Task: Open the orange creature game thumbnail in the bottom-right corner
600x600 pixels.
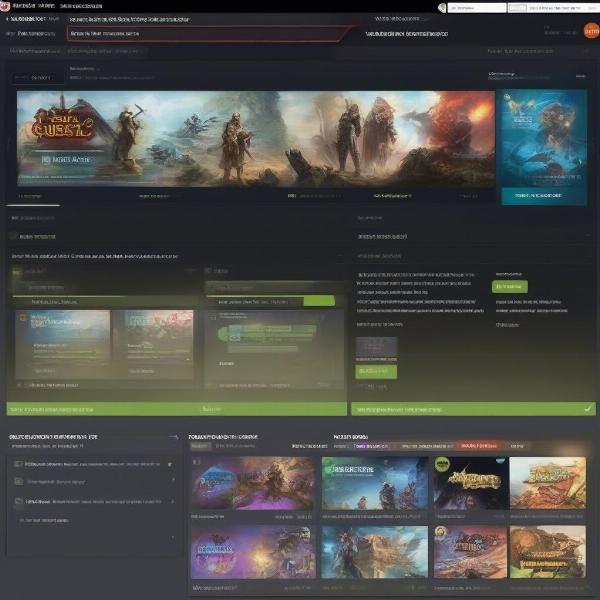Action: (548, 552)
